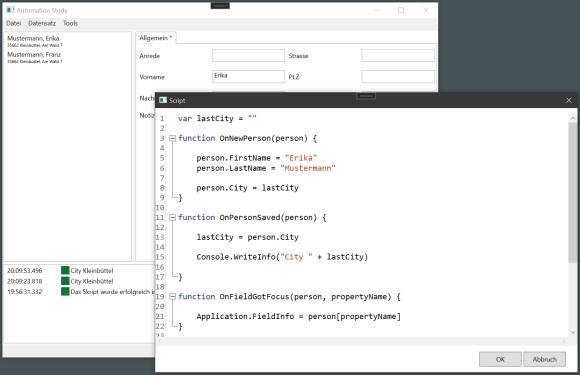
Task: Minimize the Automation Study window
Action: point(377,10)
